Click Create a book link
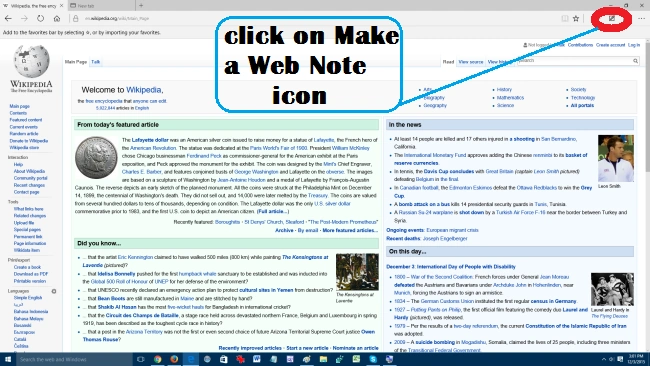The height and width of the screenshot is (366, 650). point(27,267)
